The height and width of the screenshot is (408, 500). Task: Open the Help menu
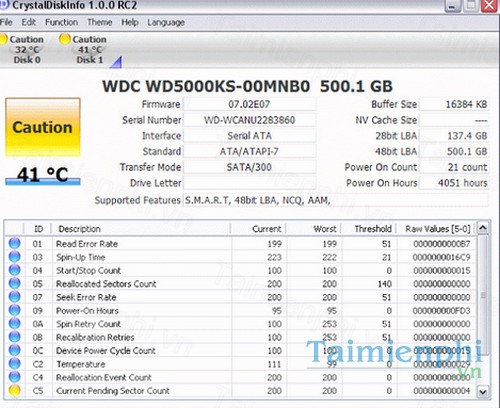click(x=130, y=22)
